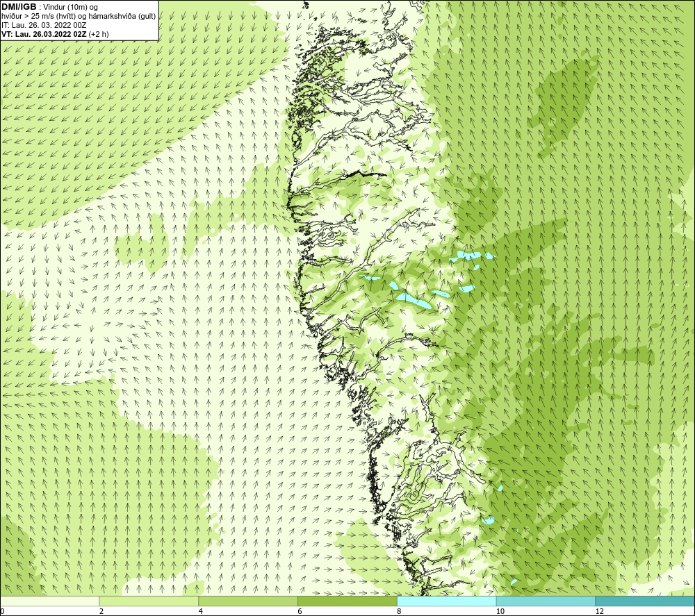Screen dimensions: 695x616
Task: Click the scale label '6'
Action: pyautogui.click(x=300, y=612)
